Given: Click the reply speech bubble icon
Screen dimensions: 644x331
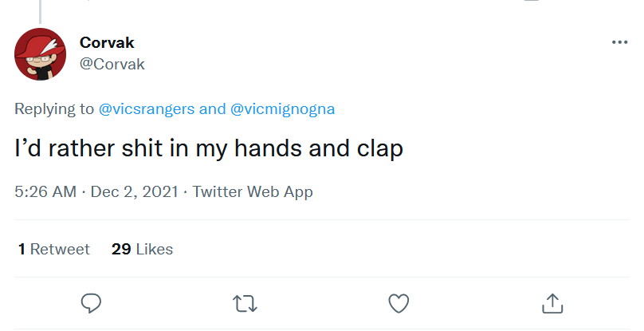Looking at the screenshot, I should pyautogui.click(x=91, y=303).
